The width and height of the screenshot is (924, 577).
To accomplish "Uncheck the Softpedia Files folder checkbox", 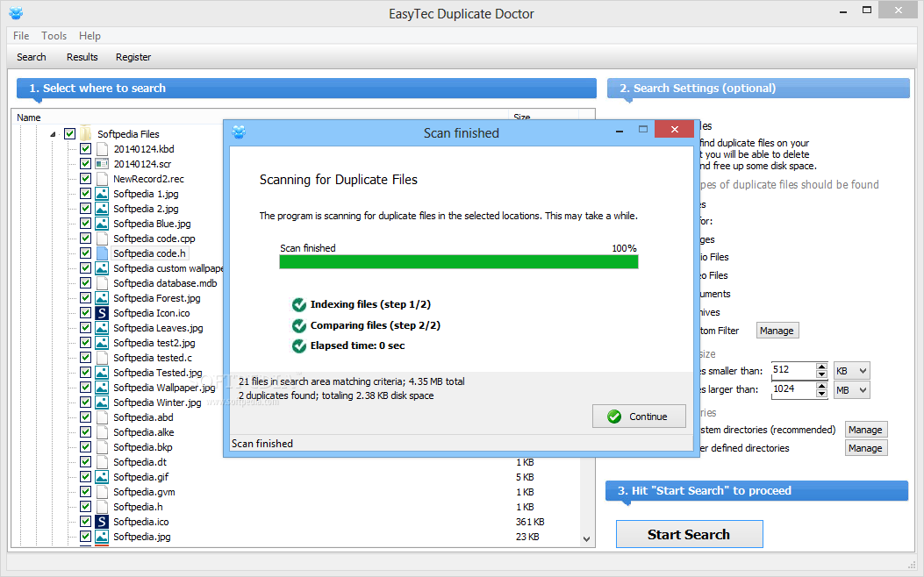I will tap(69, 133).
